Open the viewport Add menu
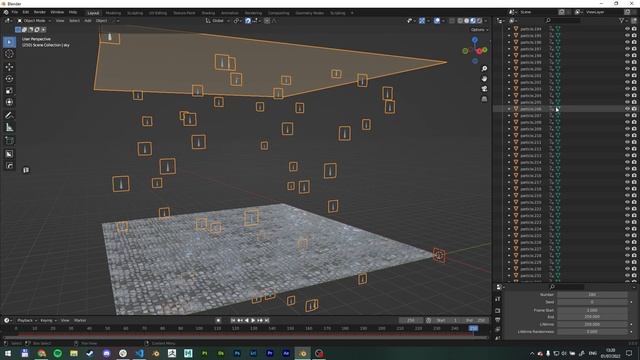640x360 pixels. 88,20
